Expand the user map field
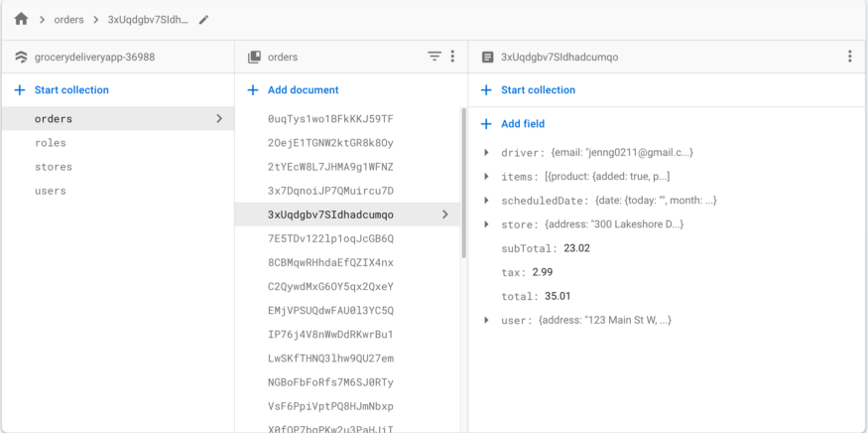This screenshot has height=433, width=868. pos(487,320)
